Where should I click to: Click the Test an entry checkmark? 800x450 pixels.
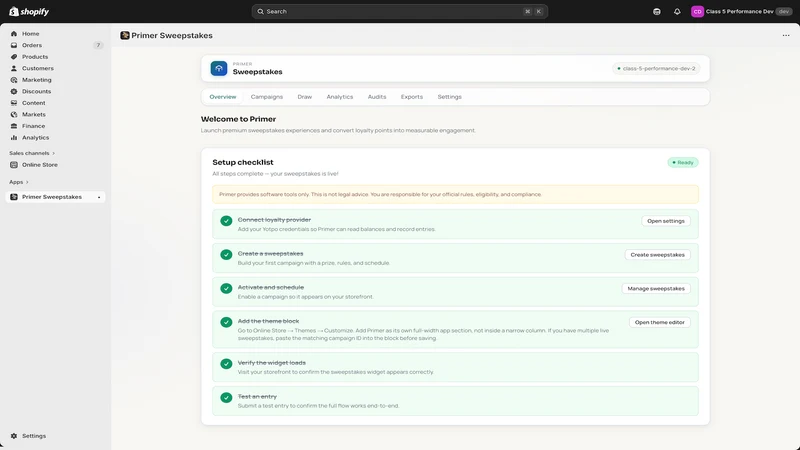point(226,397)
